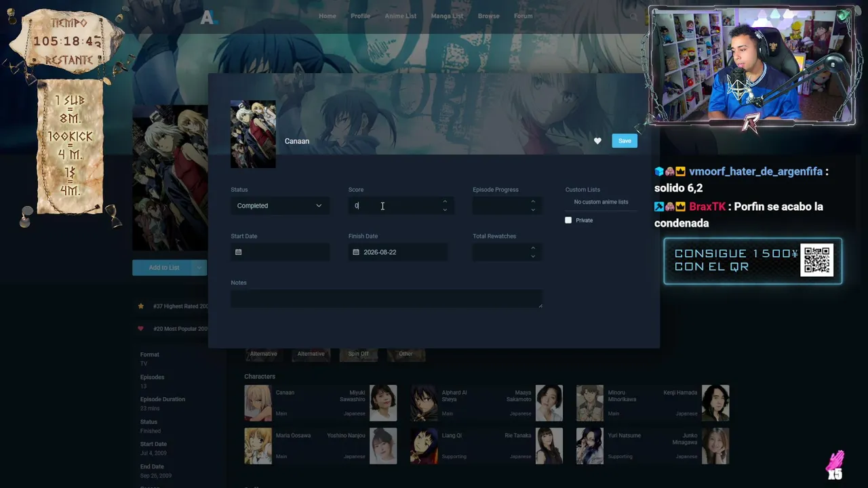Go to Manga List in the navbar
Image resolution: width=868 pixels, height=488 pixels.
point(447,16)
